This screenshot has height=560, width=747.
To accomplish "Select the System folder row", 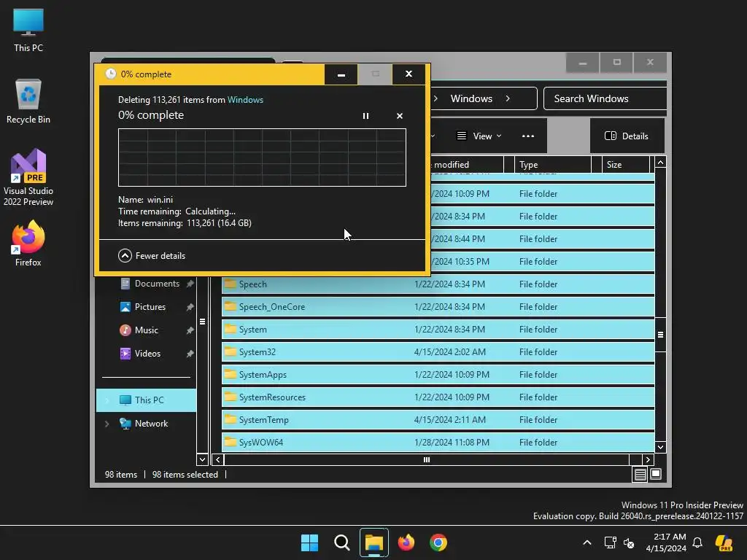I will coord(438,330).
